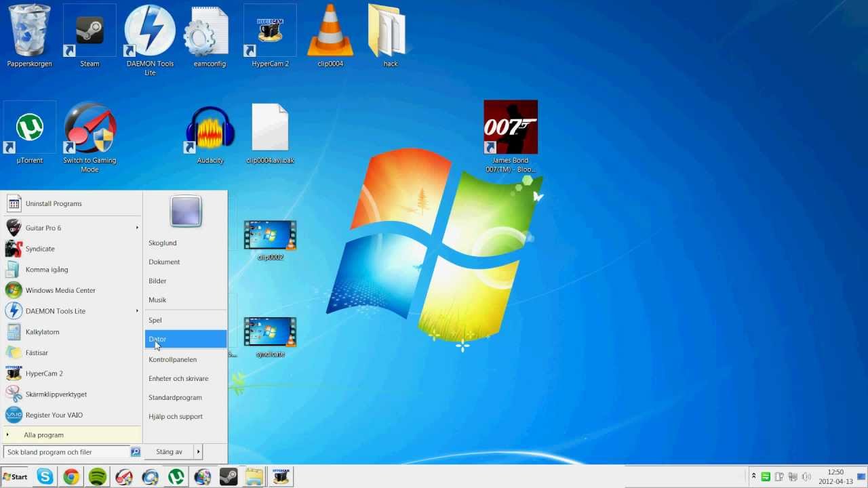This screenshot has width=868, height=488.
Task: Open Spel from Start menu
Action: (x=186, y=320)
